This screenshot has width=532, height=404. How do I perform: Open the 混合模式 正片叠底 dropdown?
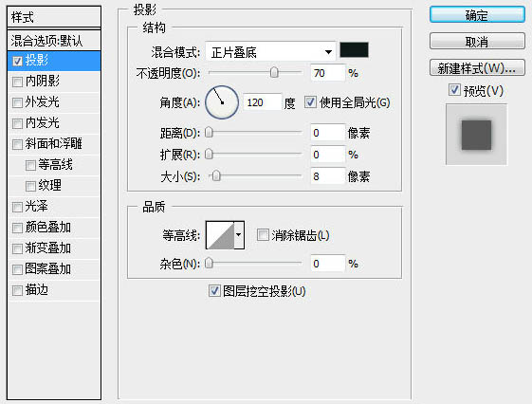click(270, 52)
